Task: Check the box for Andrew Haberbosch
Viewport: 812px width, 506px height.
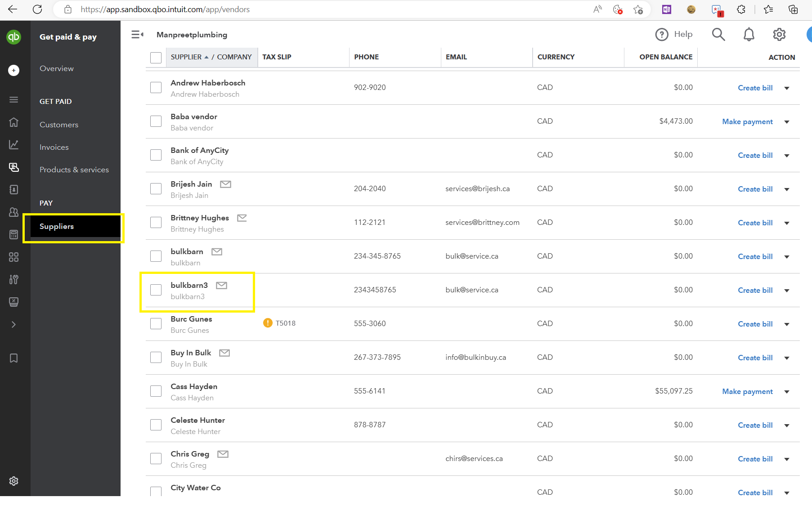Action: 156,87
